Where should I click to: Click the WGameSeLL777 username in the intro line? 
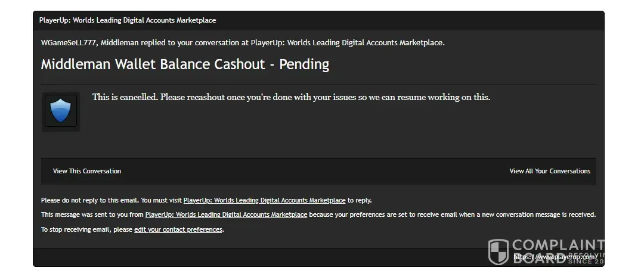67,42
